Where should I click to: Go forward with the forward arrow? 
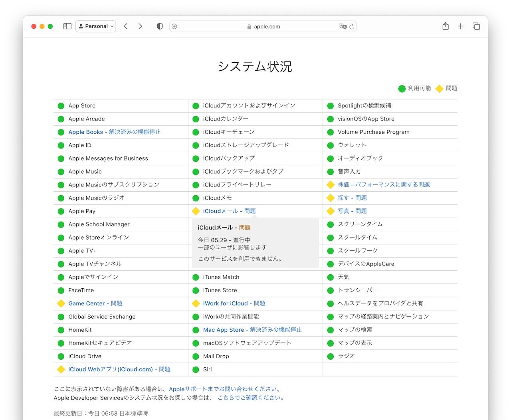140,26
